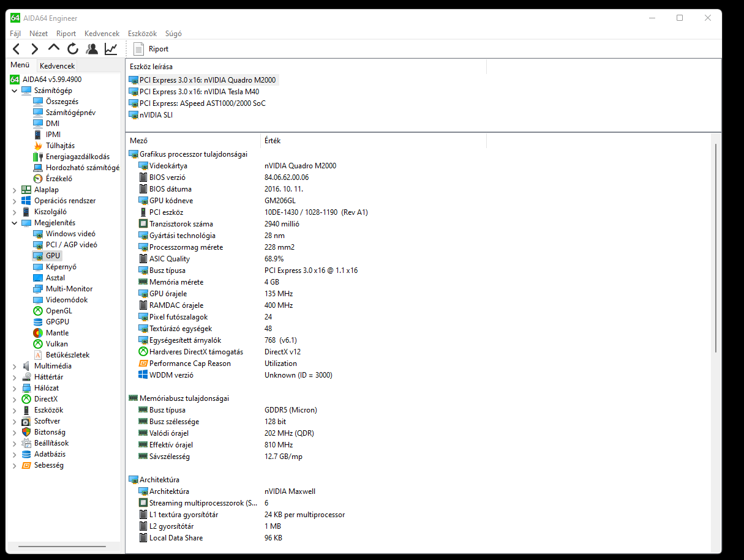This screenshot has height=560, width=744.
Task: Switch to the Kedvencek tab in sidebar
Action: pos(57,65)
